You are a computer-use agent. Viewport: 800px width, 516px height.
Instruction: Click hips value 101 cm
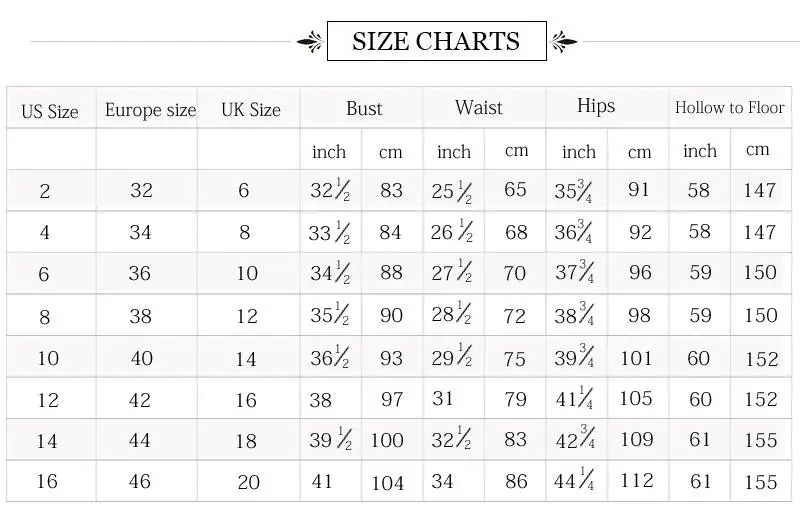(x=636, y=358)
